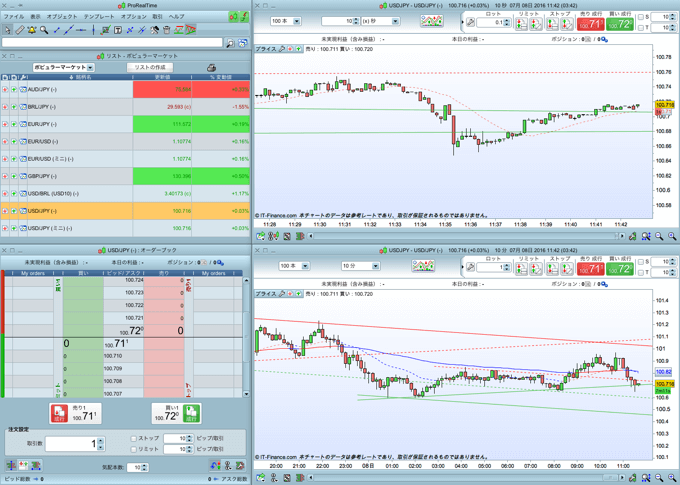
Task: Activate the magnifying glass zoom tool
Action: pyautogui.click(x=44, y=30)
